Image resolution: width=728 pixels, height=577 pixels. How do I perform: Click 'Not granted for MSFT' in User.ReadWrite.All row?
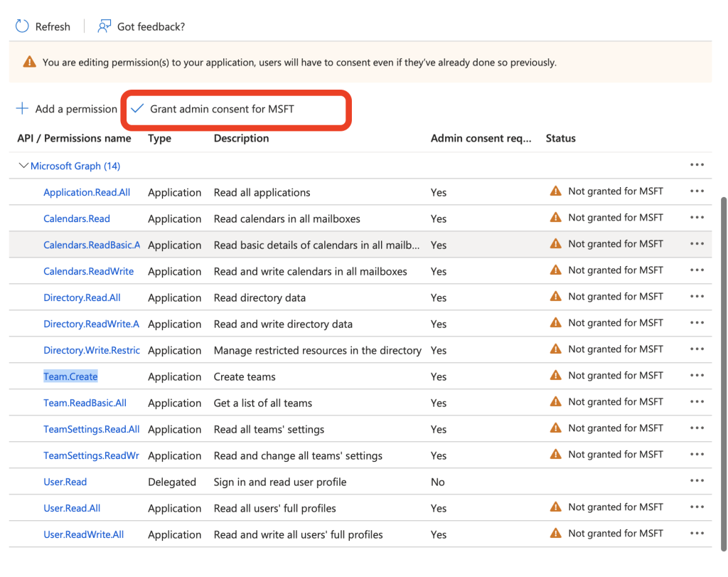point(616,534)
